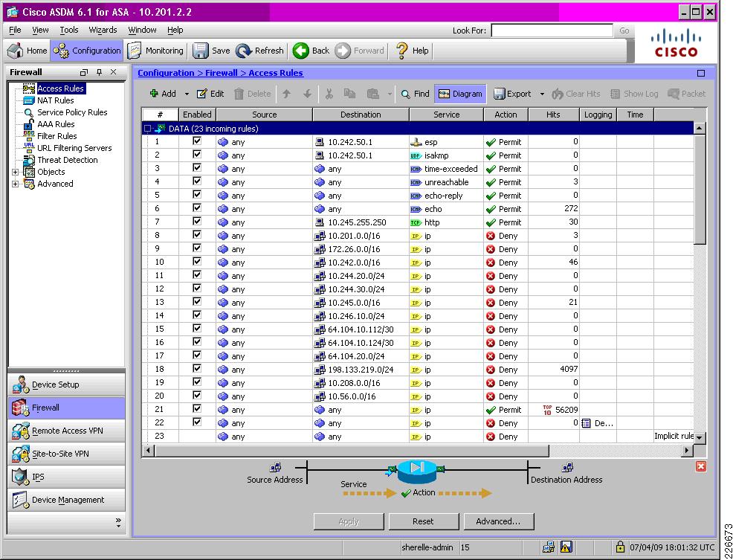Viewport: 733px width, 560px height.
Task: Open the IPS section
Action: click(66, 477)
